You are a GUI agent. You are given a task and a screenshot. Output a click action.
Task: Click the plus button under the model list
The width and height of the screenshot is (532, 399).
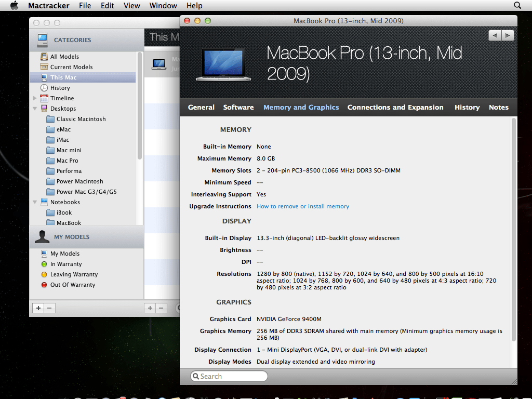tap(150, 308)
